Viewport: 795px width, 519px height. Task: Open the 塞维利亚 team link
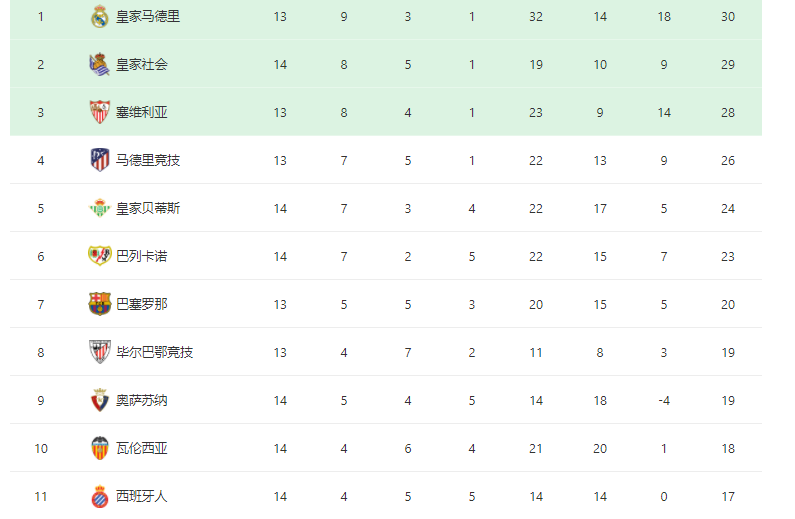pos(142,113)
